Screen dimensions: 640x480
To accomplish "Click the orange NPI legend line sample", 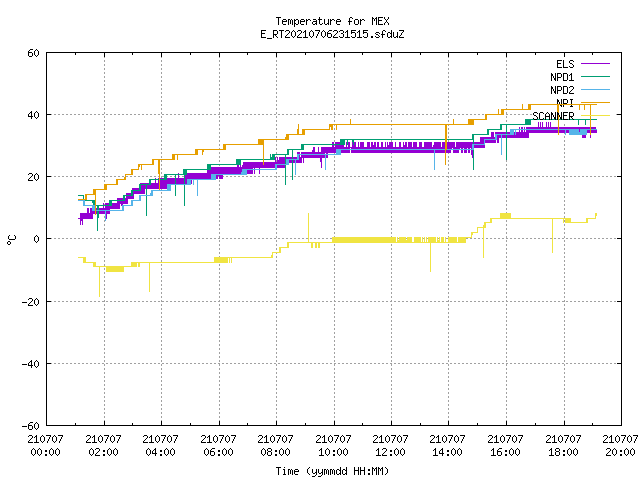I will click(595, 102).
